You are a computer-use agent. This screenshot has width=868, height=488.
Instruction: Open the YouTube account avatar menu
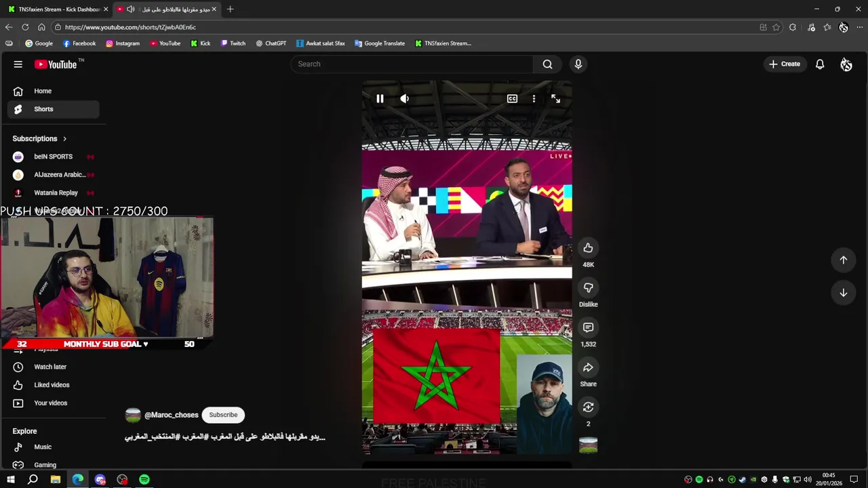tap(846, 64)
